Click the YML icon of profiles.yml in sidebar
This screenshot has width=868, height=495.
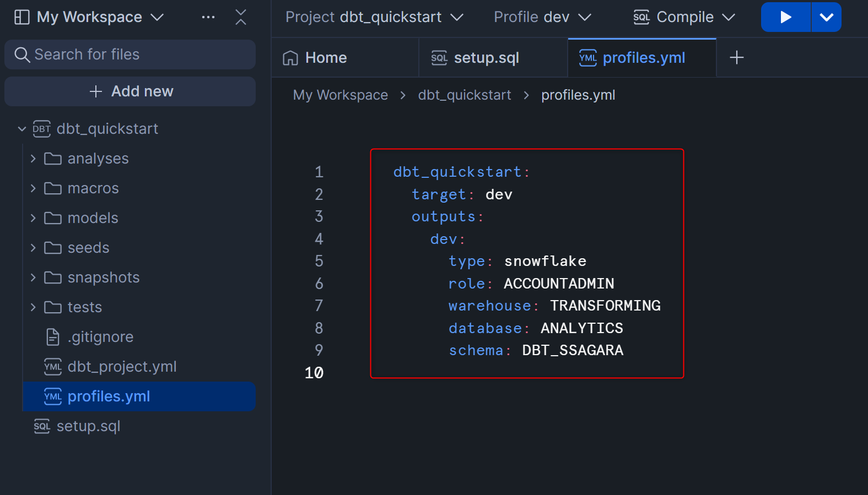pos(53,396)
